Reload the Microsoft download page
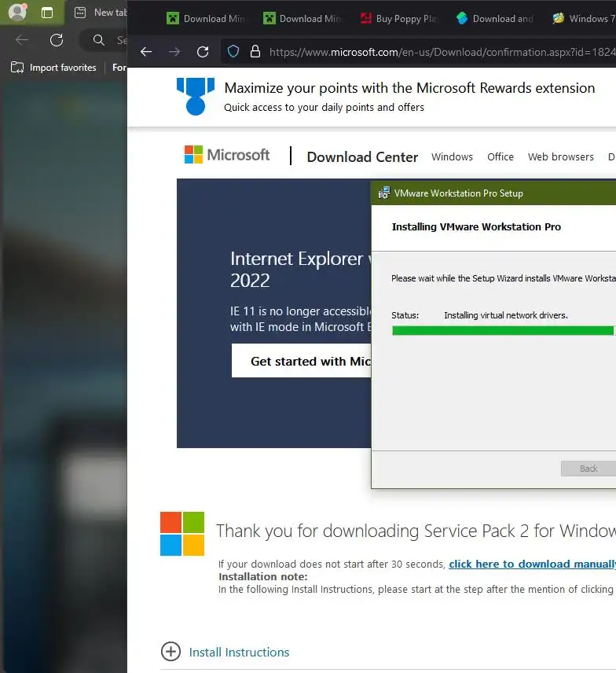The width and height of the screenshot is (616, 673). pos(203,52)
